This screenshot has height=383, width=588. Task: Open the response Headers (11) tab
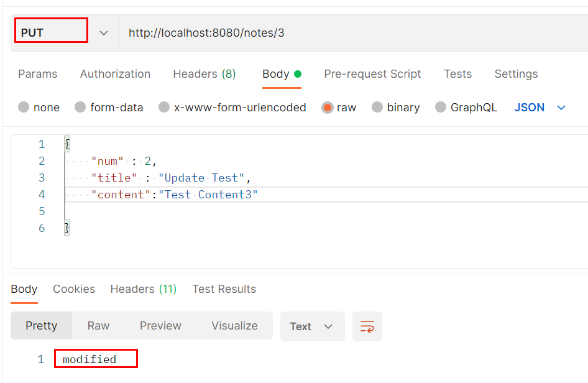tap(143, 289)
